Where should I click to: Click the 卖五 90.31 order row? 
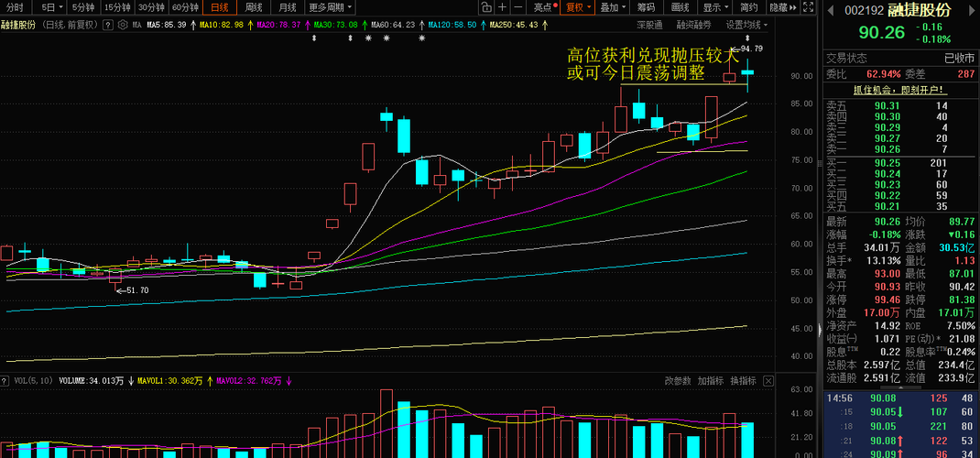pos(900,106)
